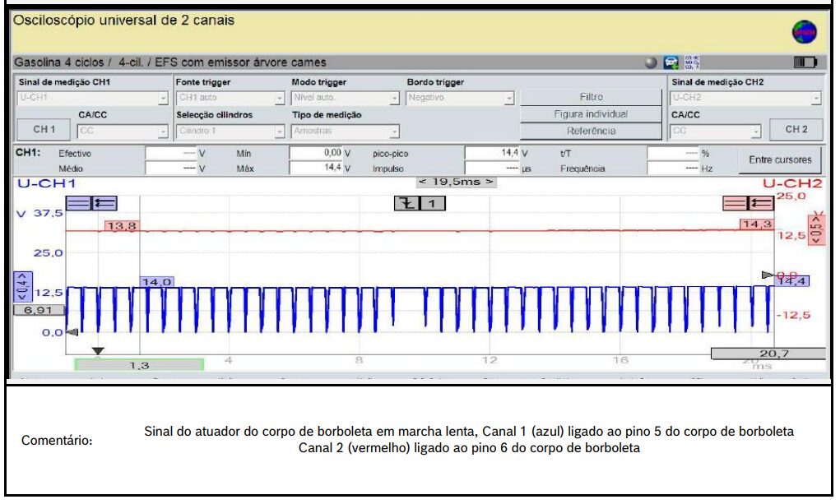Click the CH2 vertical scale adjuster
Screen dimensions: 840x504
(x=816, y=229)
